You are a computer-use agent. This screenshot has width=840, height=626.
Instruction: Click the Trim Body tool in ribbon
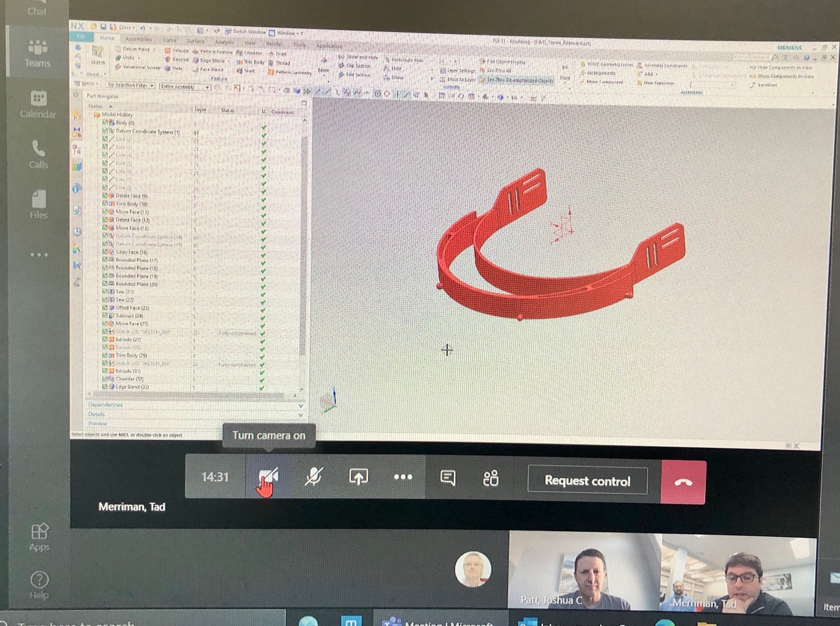pos(251,62)
